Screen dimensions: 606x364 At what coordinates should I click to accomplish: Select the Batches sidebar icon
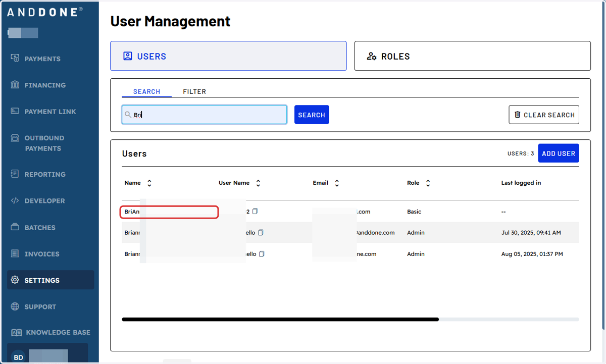[x=15, y=227]
